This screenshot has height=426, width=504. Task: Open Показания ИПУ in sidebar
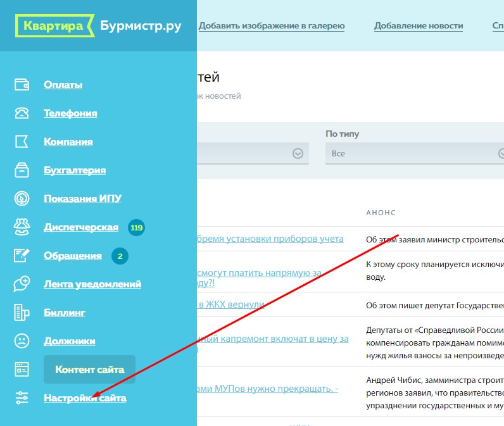(x=82, y=199)
